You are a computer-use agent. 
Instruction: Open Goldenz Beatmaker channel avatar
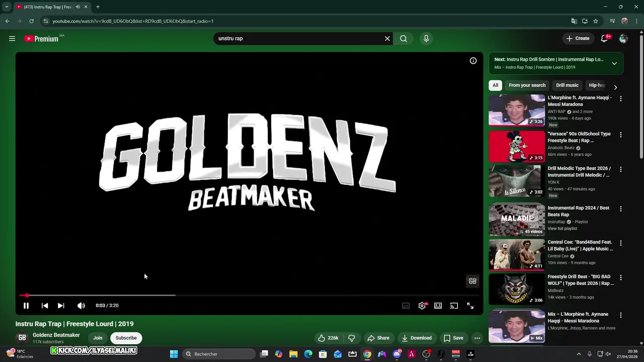(x=22, y=338)
